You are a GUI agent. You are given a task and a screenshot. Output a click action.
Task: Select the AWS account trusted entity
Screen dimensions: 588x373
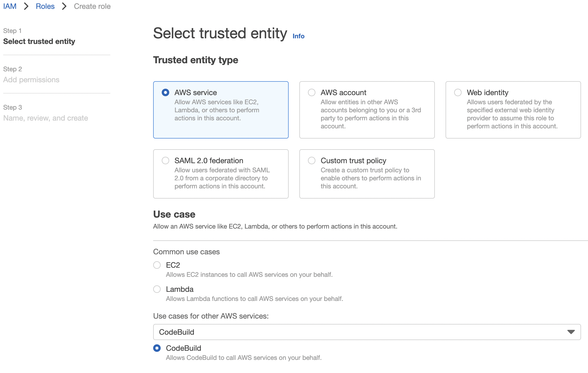tap(311, 92)
